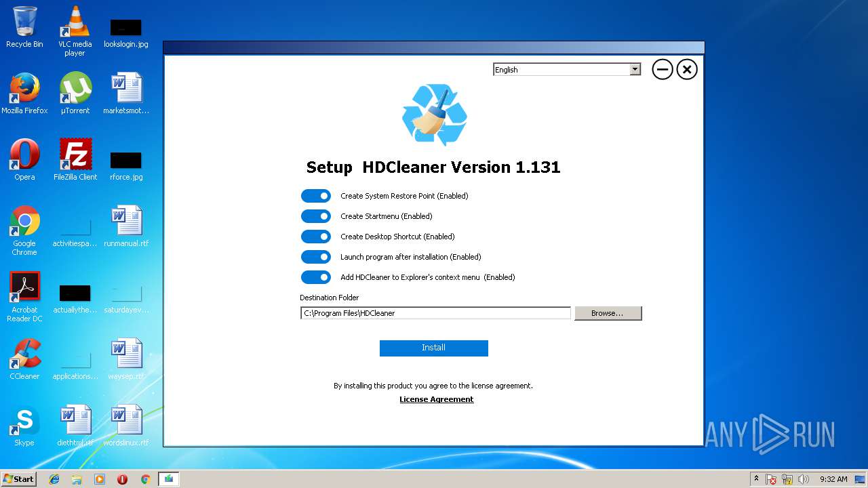Click the Destination Folder path field
This screenshot has height=488, width=868.
point(435,313)
